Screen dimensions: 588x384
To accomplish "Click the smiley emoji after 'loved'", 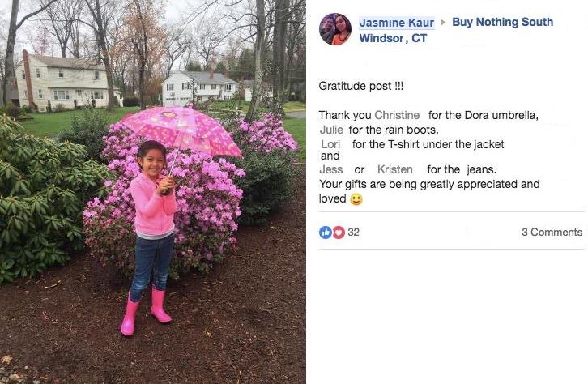I will (356, 199).
